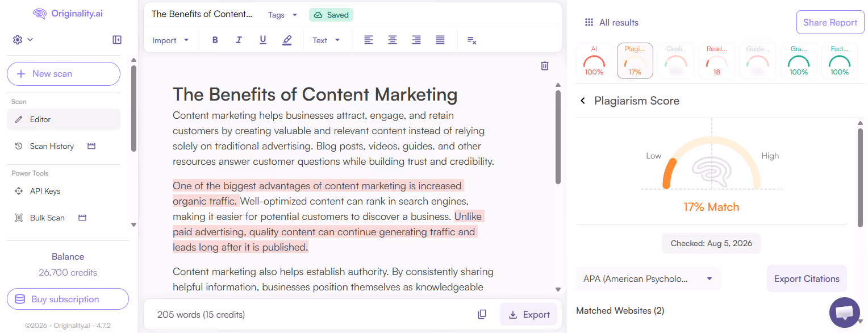The height and width of the screenshot is (333, 868).
Task: Center align the text
Action: pos(393,40)
